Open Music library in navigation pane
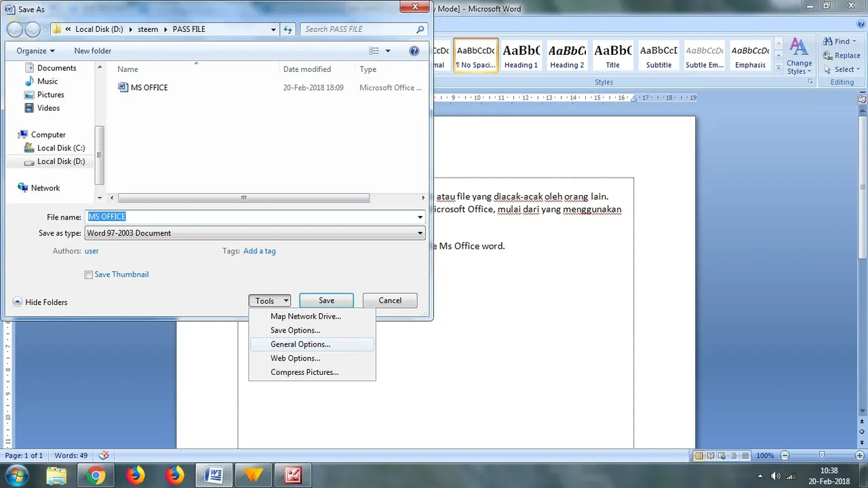Image resolution: width=868 pixels, height=488 pixels. (x=47, y=81)
